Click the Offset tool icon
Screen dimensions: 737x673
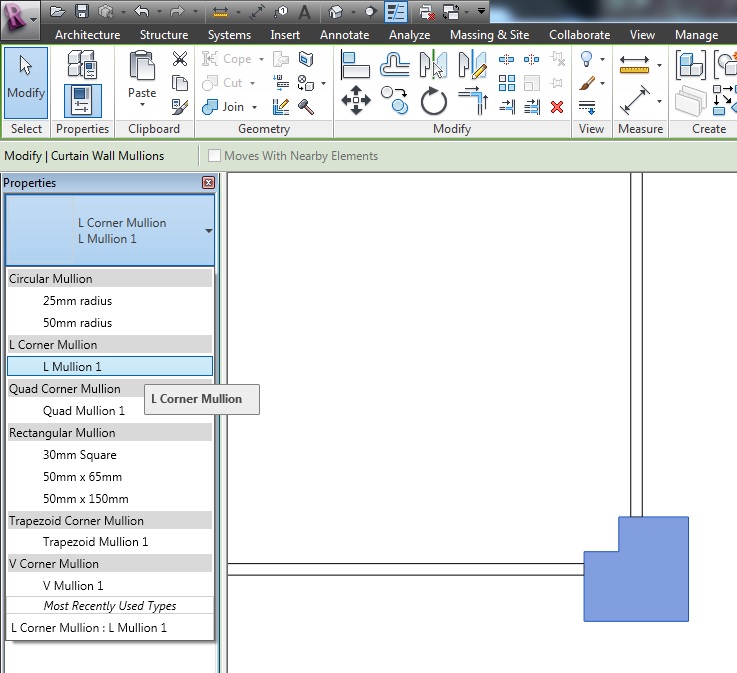click(x=395, y=65)
